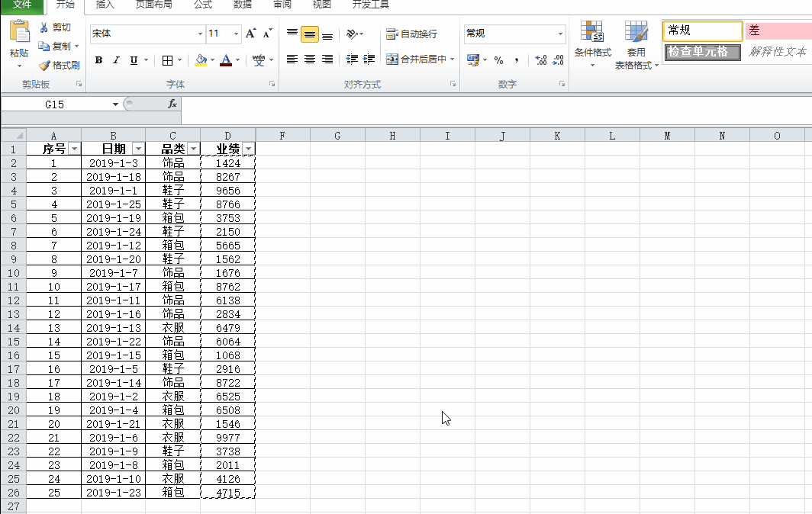
Task: Open the filter dropdown on 品类 column
Action: click(193, 147)
